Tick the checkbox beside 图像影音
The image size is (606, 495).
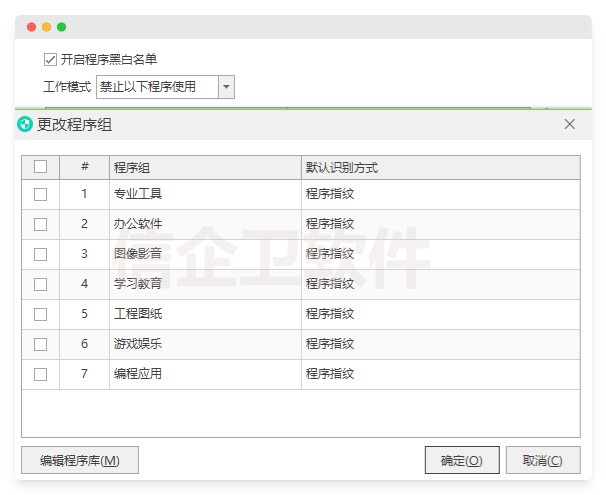(40, 254)
